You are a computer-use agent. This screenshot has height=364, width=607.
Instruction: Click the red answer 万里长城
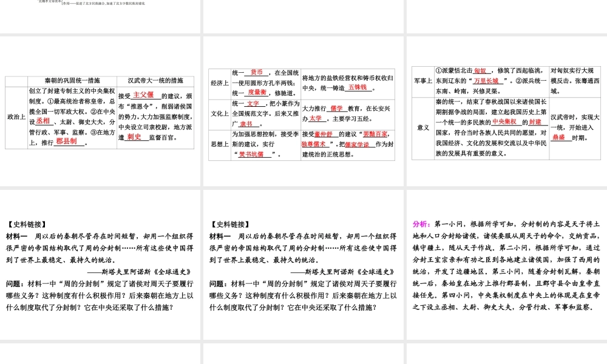tap(486, 81)
